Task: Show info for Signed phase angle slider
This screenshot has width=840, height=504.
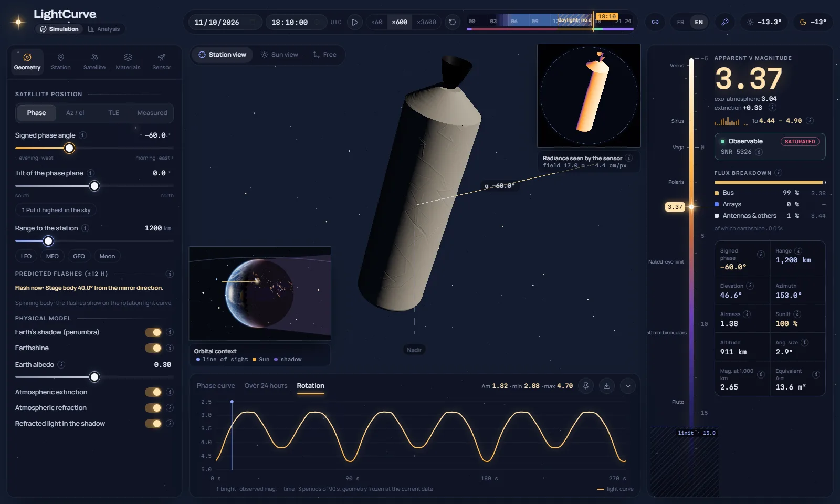Action: click(83, 135)
